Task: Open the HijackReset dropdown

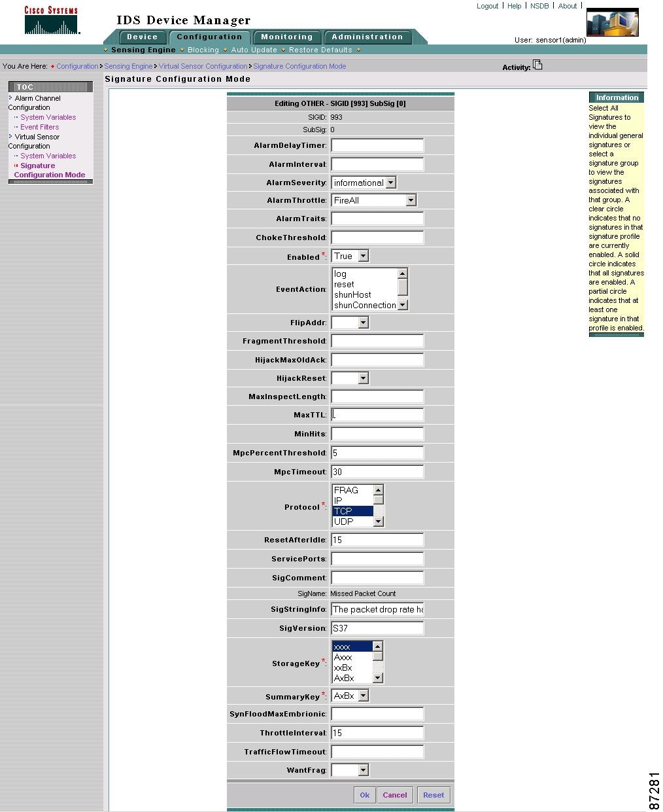Action: 362,378
